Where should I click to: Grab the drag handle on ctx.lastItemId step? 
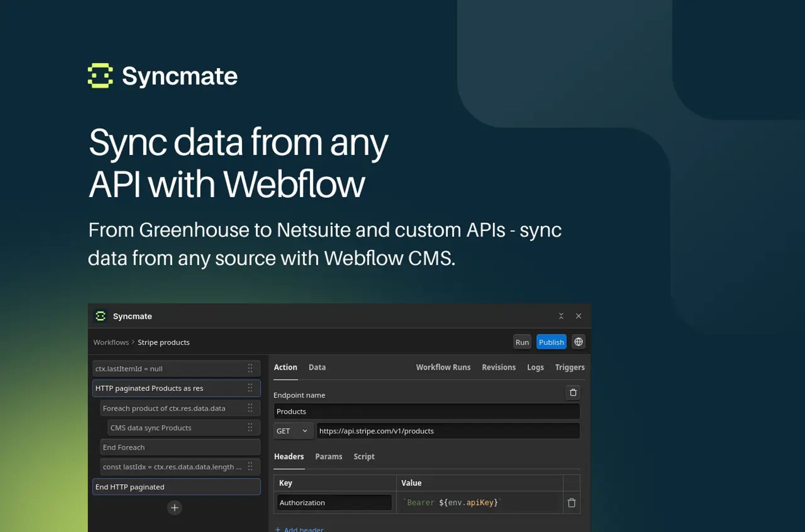[250, 369]
